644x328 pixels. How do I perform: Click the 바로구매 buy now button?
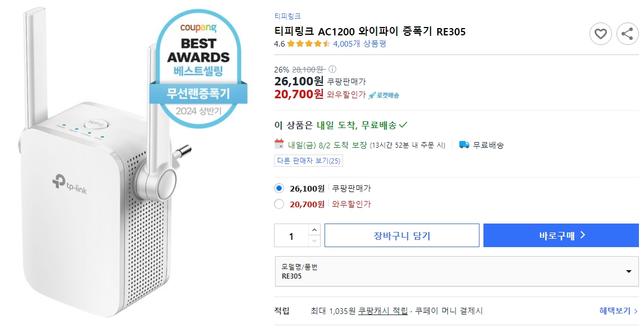coord(560,235)
